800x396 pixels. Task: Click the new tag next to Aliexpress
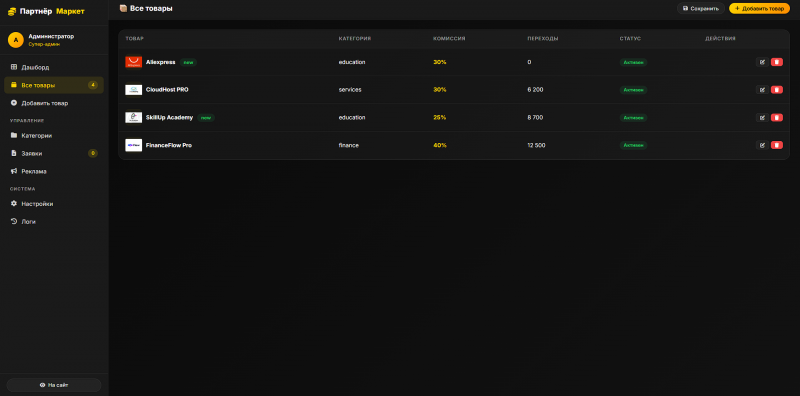point(188,62)
